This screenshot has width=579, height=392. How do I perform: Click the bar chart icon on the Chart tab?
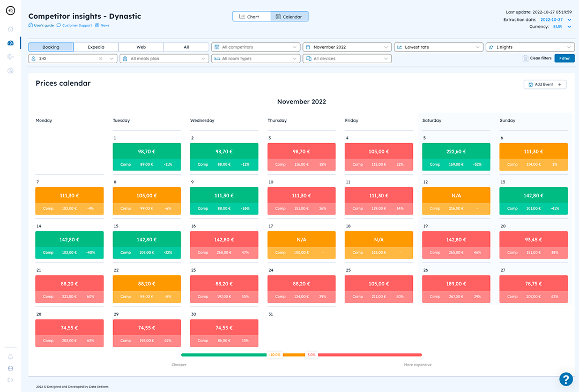pyautogui.click(x=242, y=17)
